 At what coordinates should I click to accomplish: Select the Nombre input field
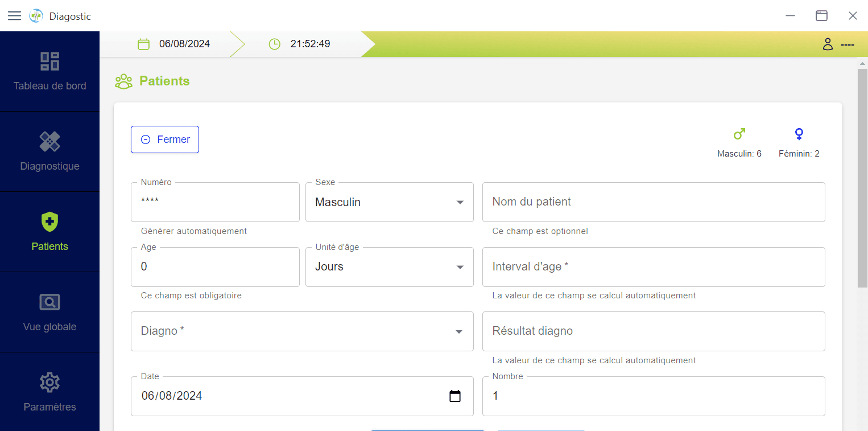pos(654,396)
